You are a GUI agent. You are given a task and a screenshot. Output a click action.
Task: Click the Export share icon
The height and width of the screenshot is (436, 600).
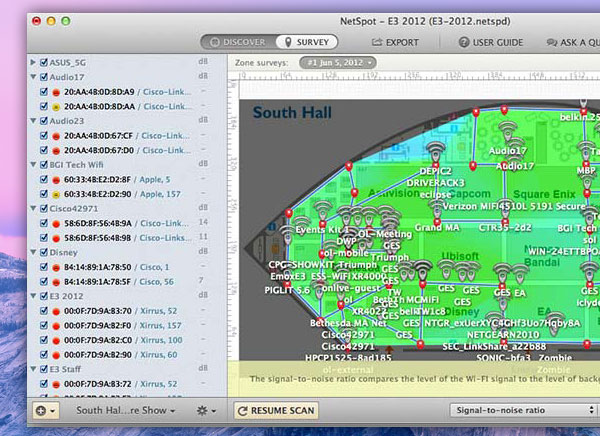(377, 42)
